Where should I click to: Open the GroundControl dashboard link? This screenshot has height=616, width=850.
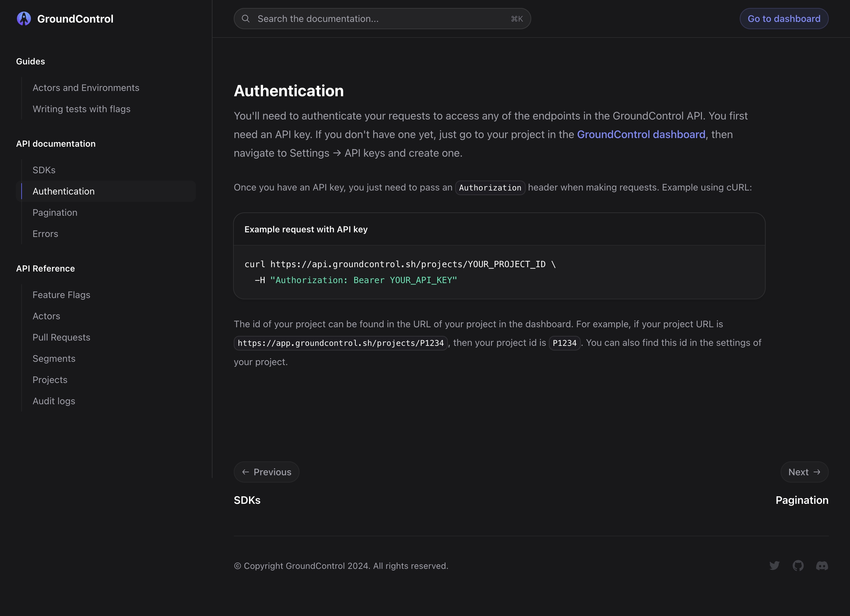pos(641,134)
